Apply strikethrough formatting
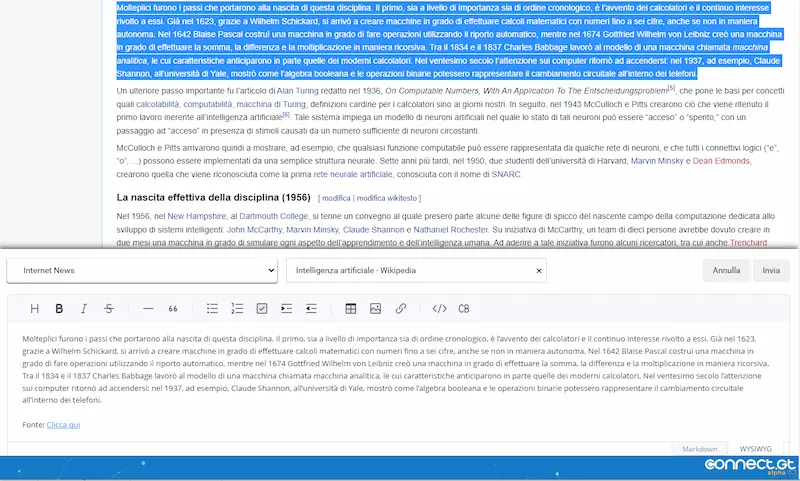800x481 pixels. [x=109, y=309]
